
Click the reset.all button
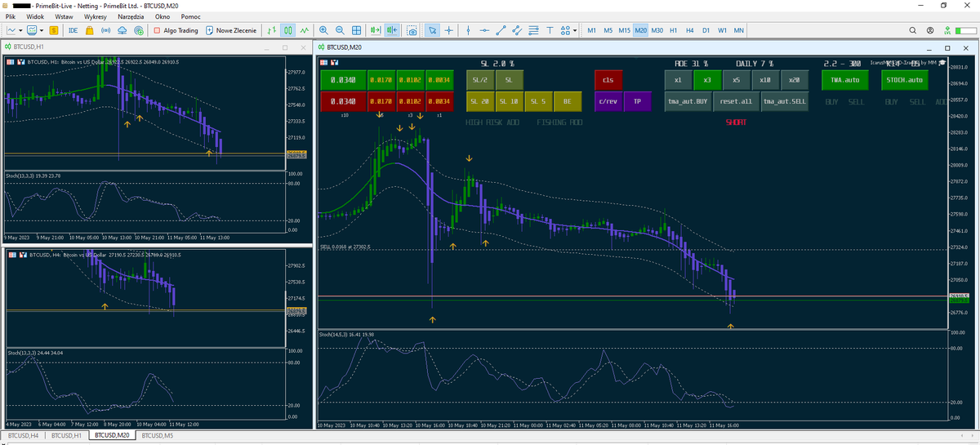(735, 101)
